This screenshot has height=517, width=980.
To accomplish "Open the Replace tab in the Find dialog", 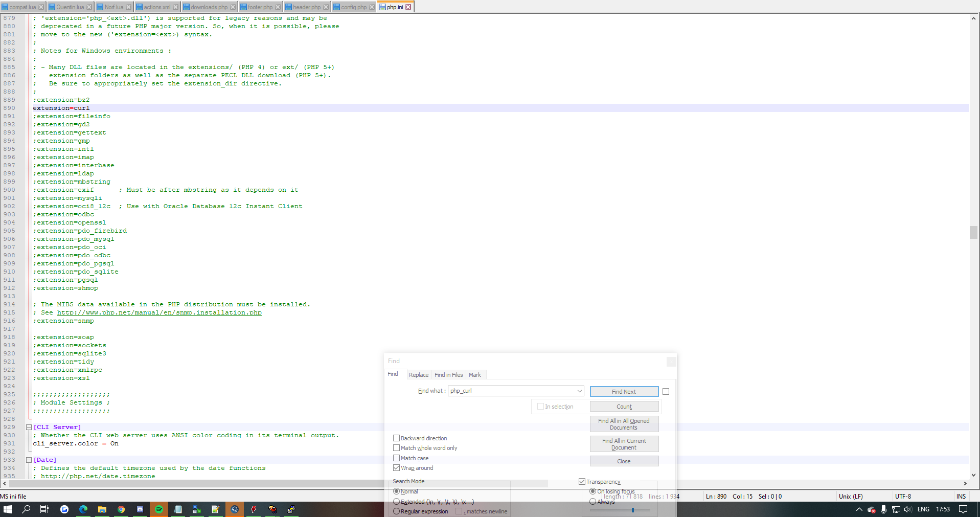I will (x=419, y=375).
